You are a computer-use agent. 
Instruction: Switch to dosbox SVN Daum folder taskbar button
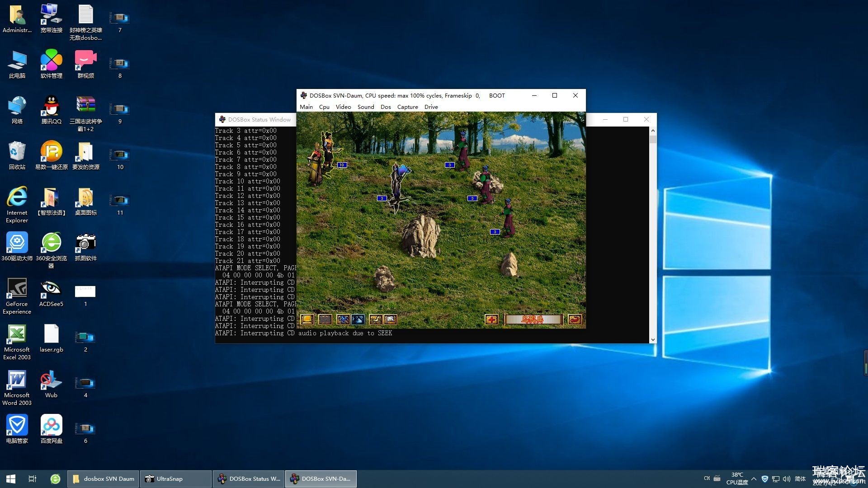point(104,479)
